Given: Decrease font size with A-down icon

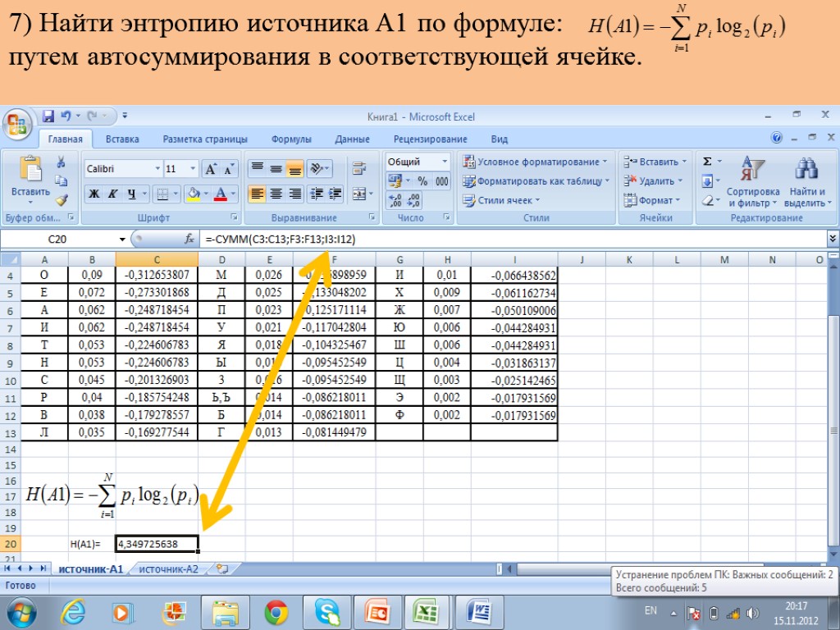Looking at the screenshot, I should click(x=229, y=169).
